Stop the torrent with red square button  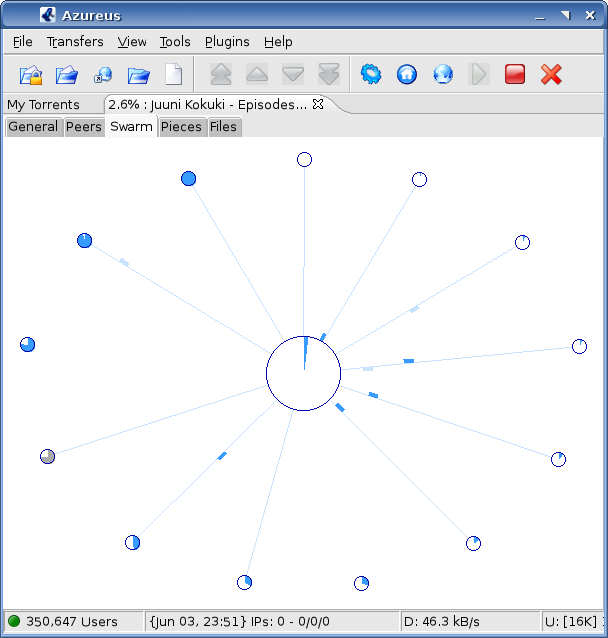515,74
